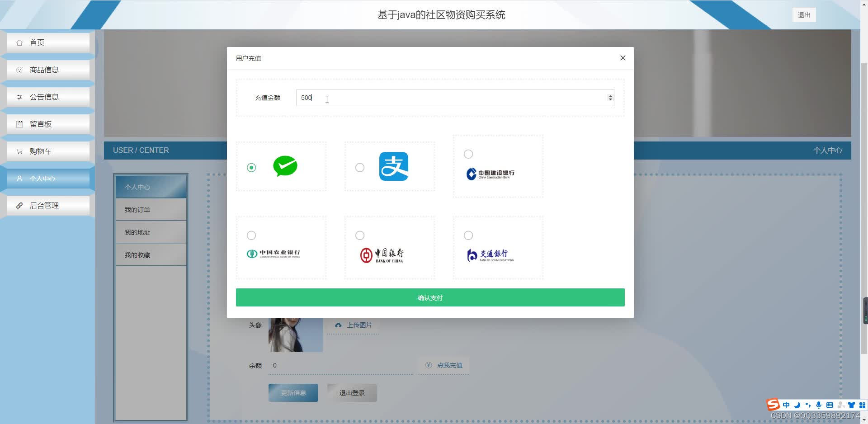Open 购物车 in the sidebar menu
868x424 pixels.
pyautogui.click(x=48, y=151)
